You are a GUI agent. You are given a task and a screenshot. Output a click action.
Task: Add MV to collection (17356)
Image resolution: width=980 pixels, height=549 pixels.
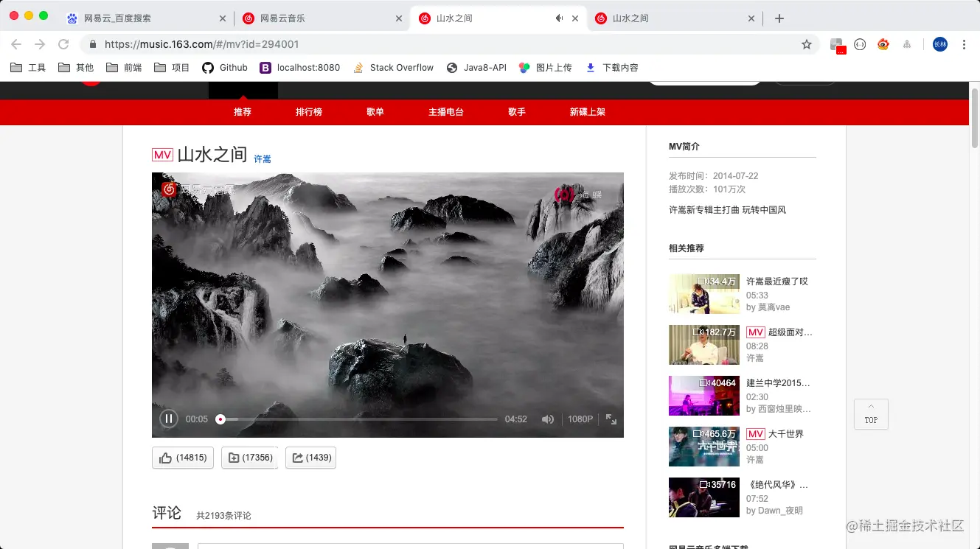[250, 458]
